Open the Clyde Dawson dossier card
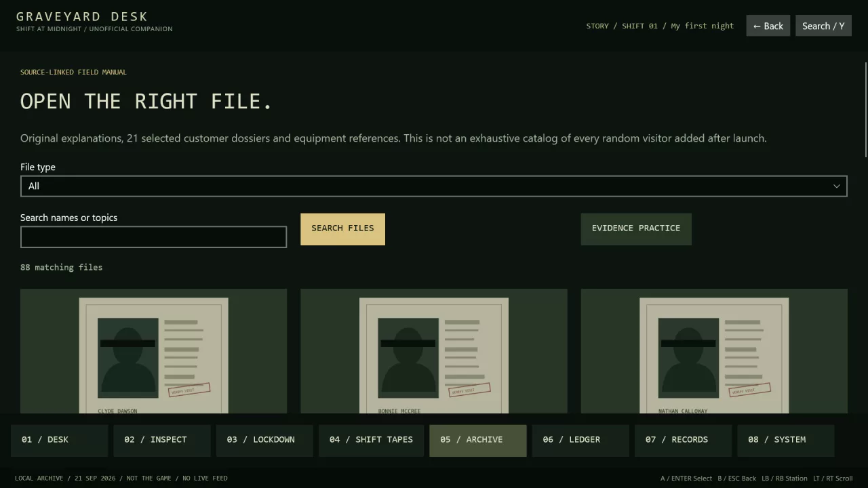The image size is (868, 488). [153, 351]
